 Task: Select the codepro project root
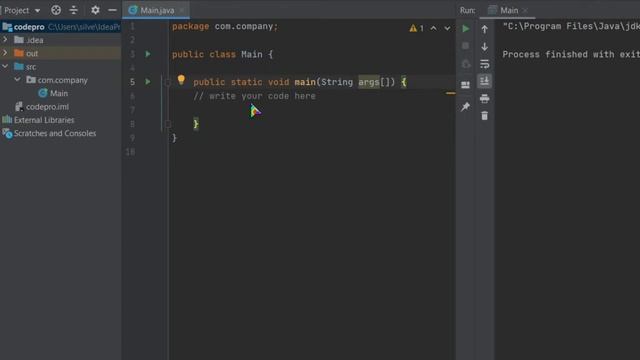point(61,27)
